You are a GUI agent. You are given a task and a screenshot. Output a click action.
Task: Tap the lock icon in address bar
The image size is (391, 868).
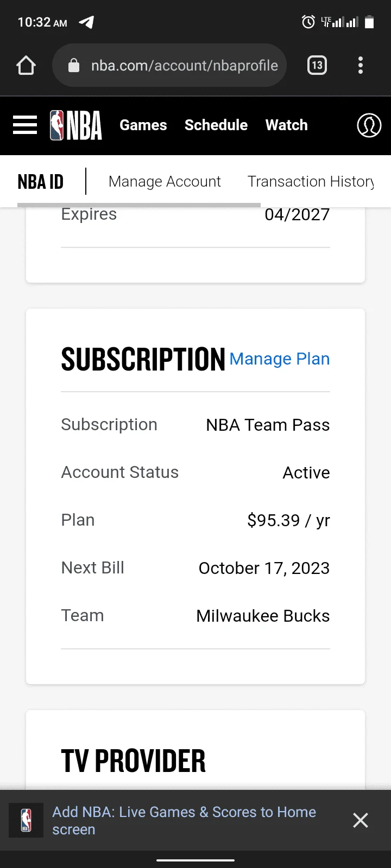pos(74,66)
